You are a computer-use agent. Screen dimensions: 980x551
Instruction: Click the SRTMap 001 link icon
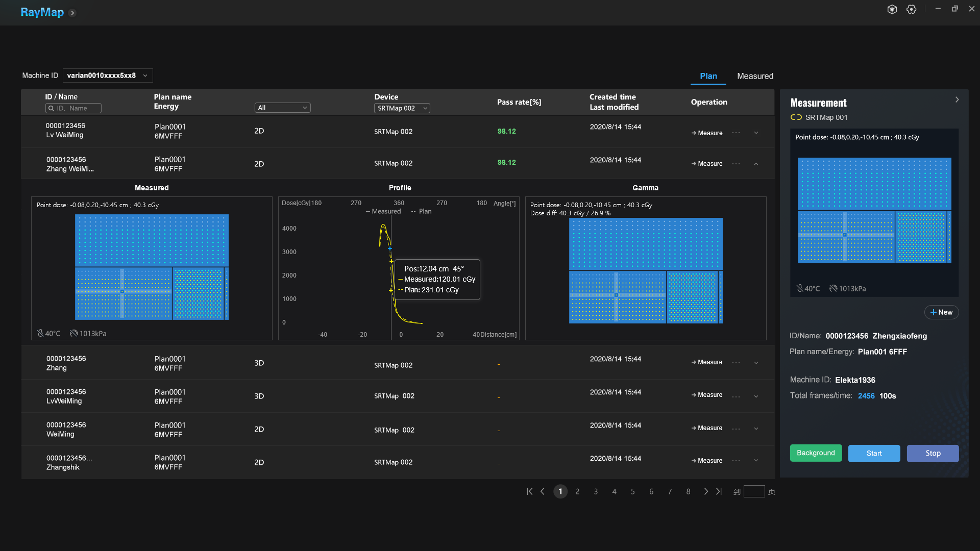[796, 117]
